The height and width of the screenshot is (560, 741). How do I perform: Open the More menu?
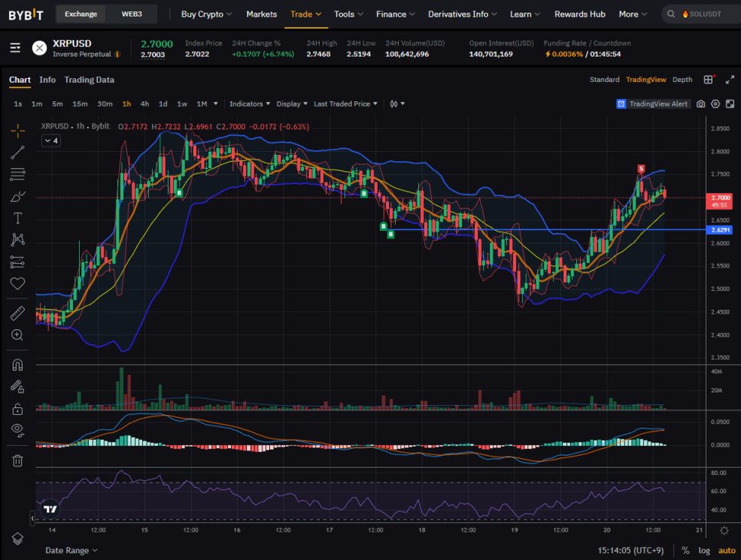click(633, 14)
